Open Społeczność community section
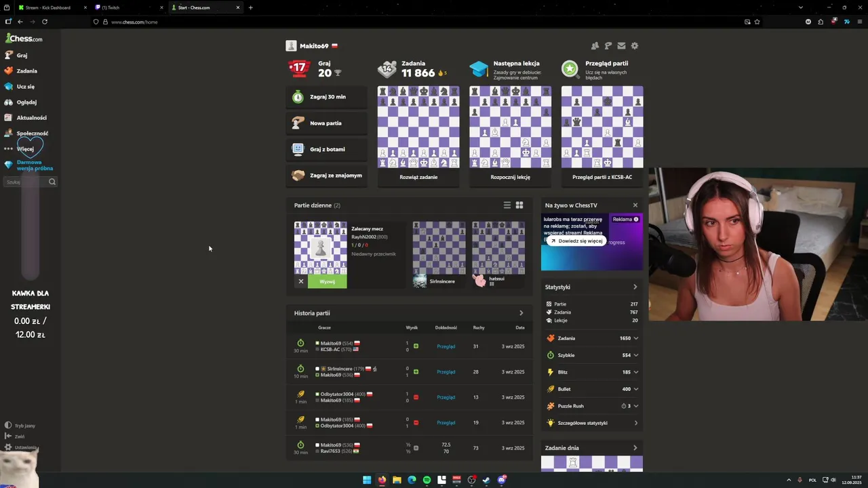This screenshot has height=488, width=868. pos(26,134)
